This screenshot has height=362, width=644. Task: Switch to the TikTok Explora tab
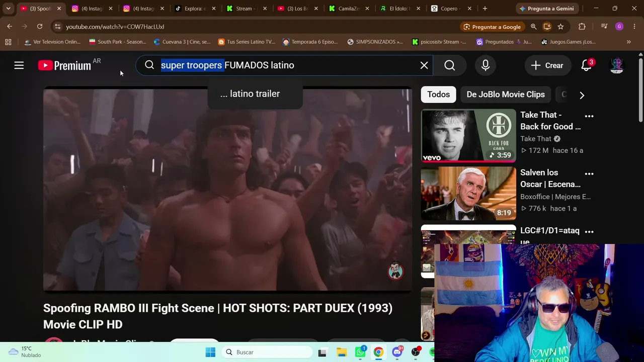(x=196, y=9)
